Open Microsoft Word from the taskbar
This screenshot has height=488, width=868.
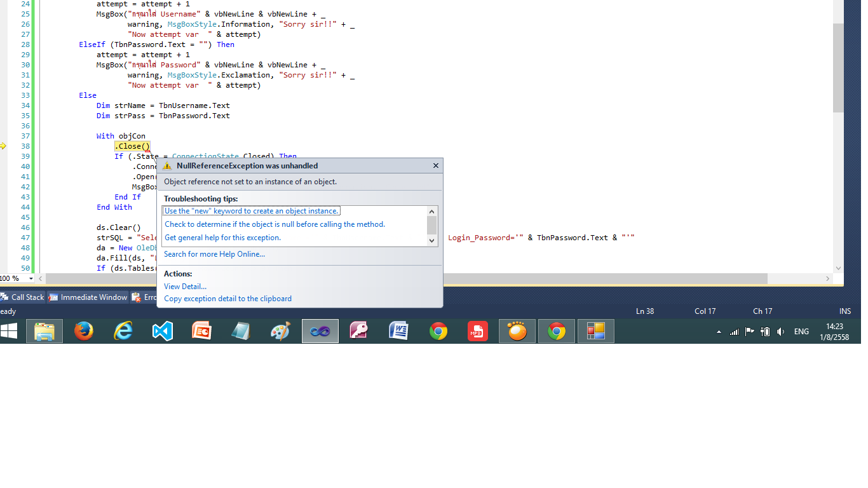(x=399, y=331)
